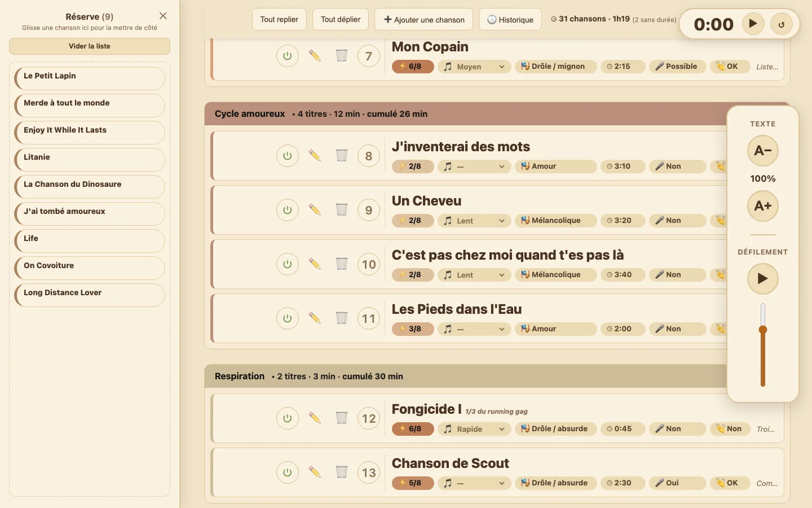Select J'ai tombé amoureux in Réserve
This screenshot has width=812, height=508.
90,214
